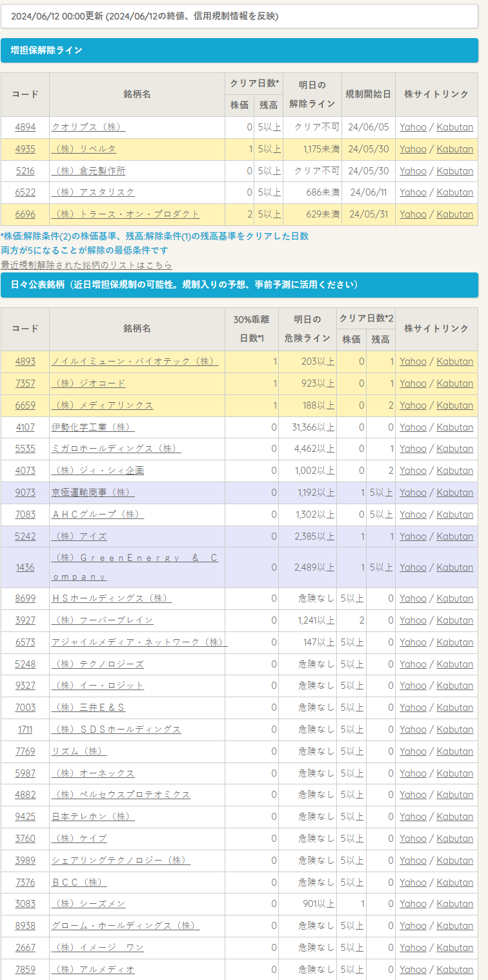Open Kabutan link for ジオコード row

coord(455,383)
